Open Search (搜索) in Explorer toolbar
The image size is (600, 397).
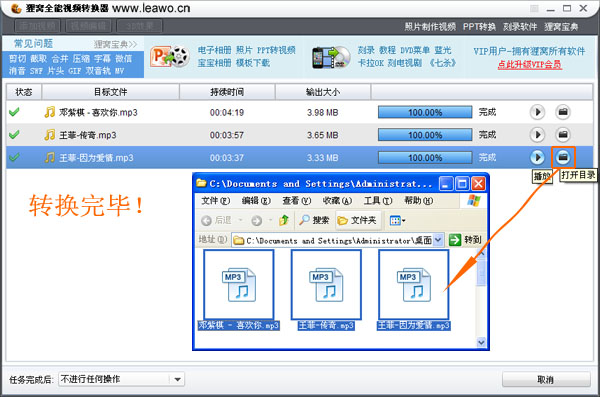[x=314, y=220]
